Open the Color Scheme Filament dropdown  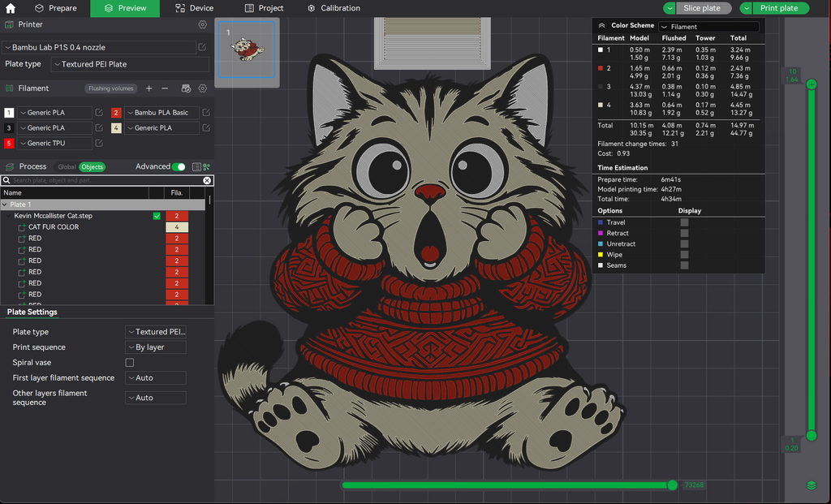click(x=709, y=27)
